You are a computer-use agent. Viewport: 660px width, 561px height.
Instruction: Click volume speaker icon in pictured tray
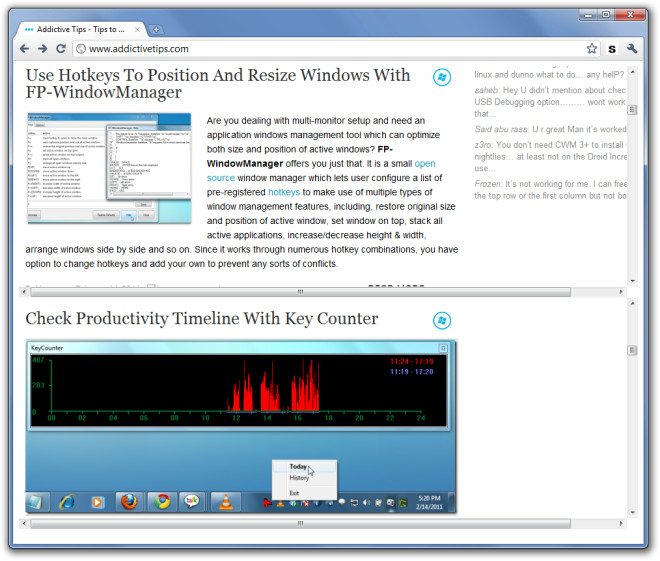pos(366,503)
